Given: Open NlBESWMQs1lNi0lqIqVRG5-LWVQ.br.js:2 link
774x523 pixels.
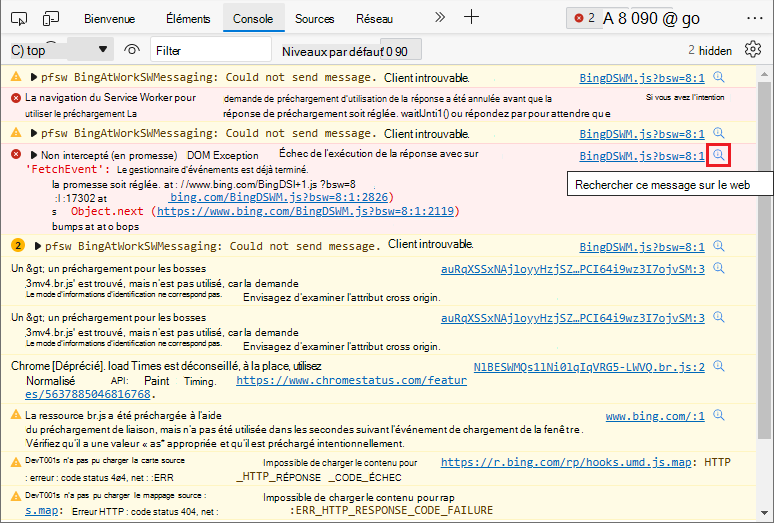Looking at the screenshot, I should (589, 367).
